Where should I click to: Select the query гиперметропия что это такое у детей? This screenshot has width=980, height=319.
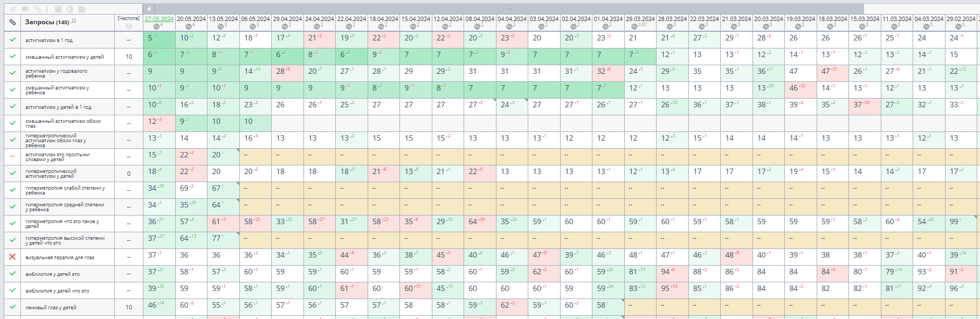point(62,224)
